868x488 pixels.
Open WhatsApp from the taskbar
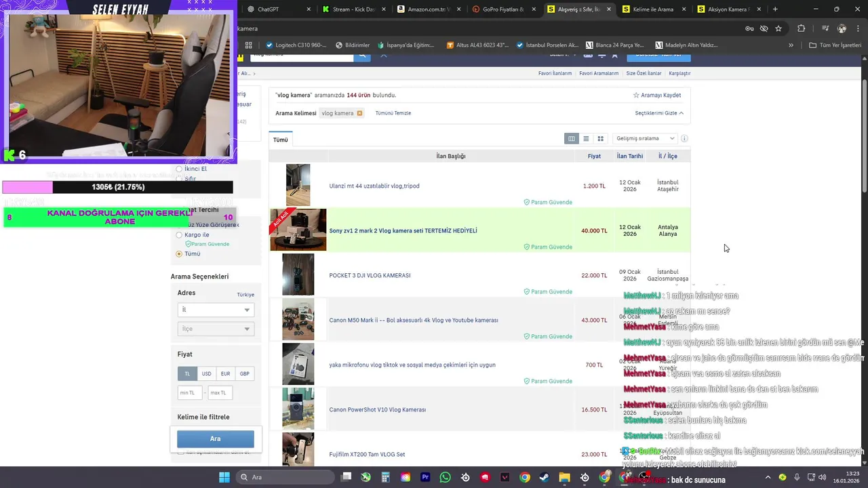click(445, 477)
